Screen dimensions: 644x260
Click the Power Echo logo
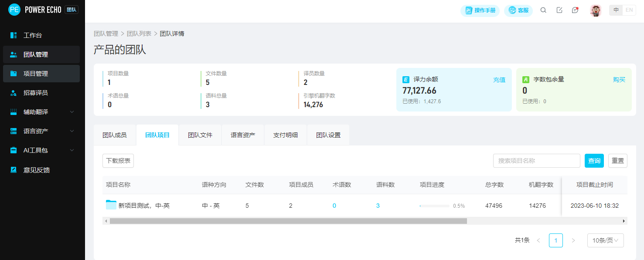click(x=14, y=10)
